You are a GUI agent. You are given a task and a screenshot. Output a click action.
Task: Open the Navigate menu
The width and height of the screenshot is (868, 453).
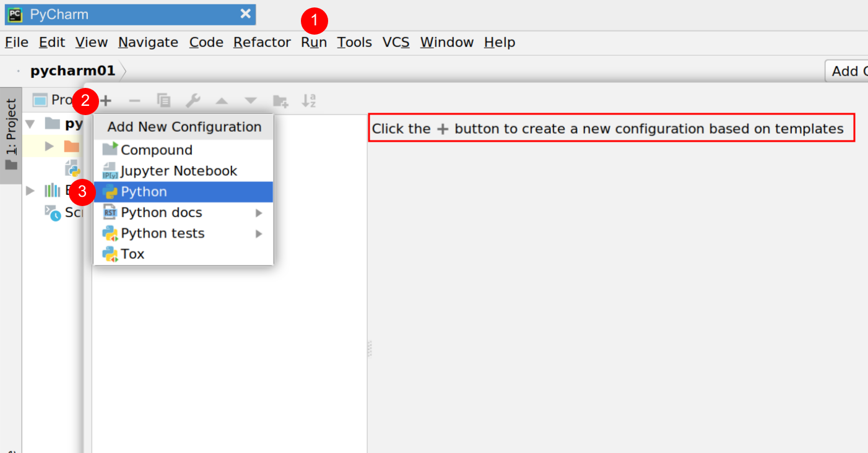(149, 42)
